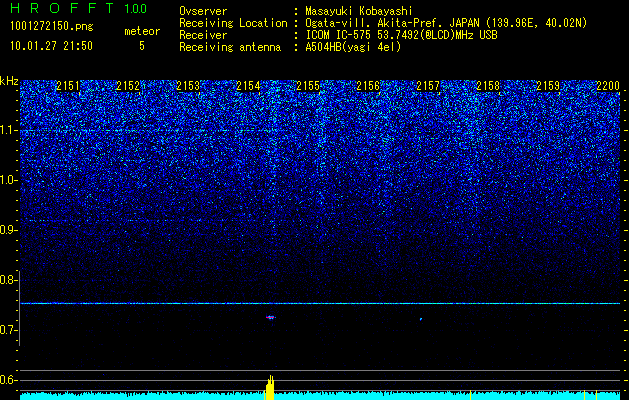Select the 'Ovserver' field label
This screenshot has width=629, height=400.
tap(203, 11)
